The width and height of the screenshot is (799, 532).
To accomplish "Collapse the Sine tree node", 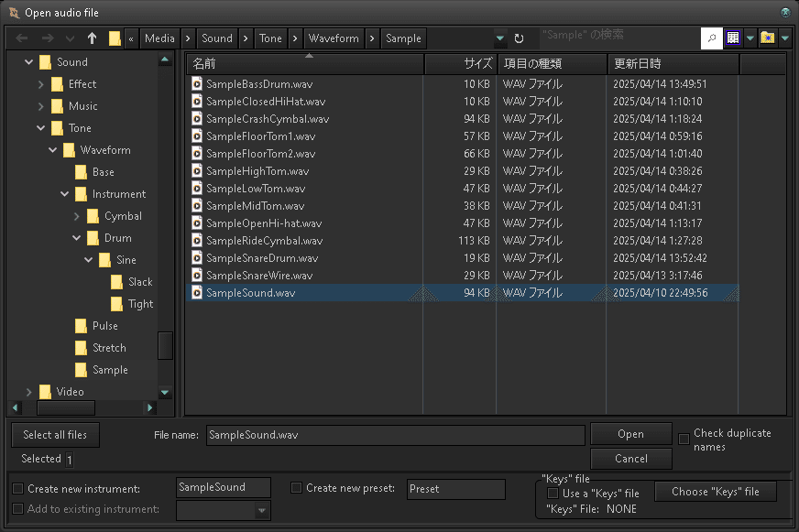I will (90, 260).
